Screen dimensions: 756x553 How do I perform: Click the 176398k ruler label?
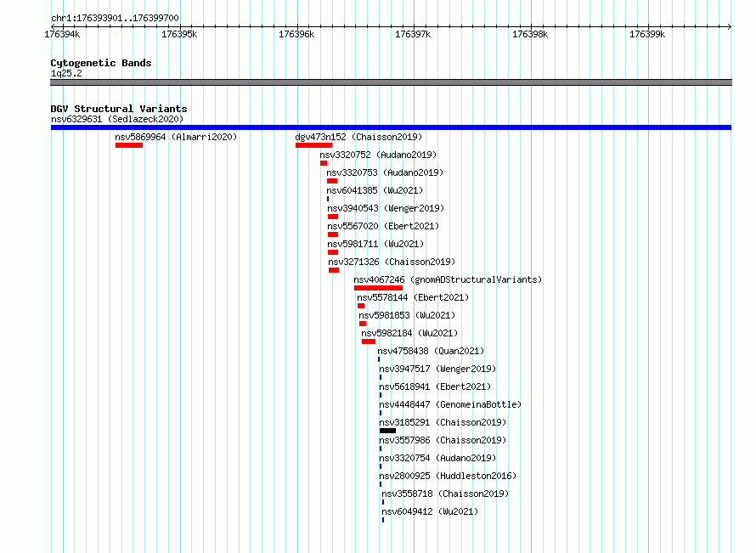[530, 34]
